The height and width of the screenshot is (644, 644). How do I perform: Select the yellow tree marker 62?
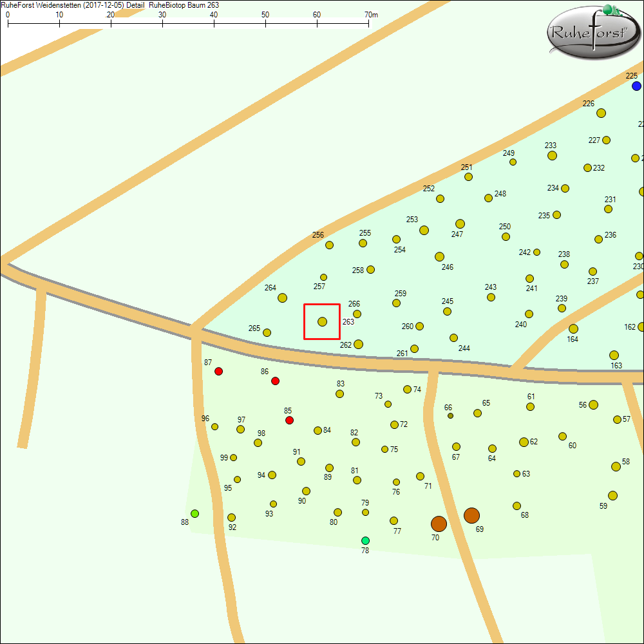coord(524,442)
